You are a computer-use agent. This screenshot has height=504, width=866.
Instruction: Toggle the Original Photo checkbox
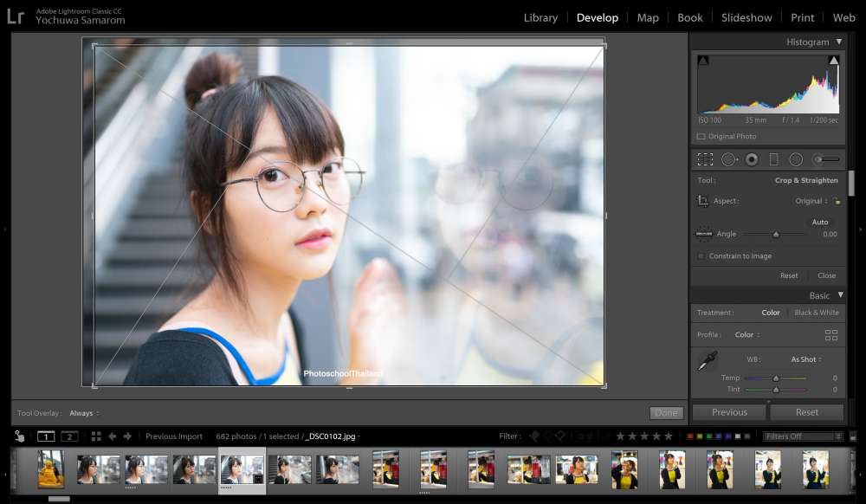click(x=701, y=136)
